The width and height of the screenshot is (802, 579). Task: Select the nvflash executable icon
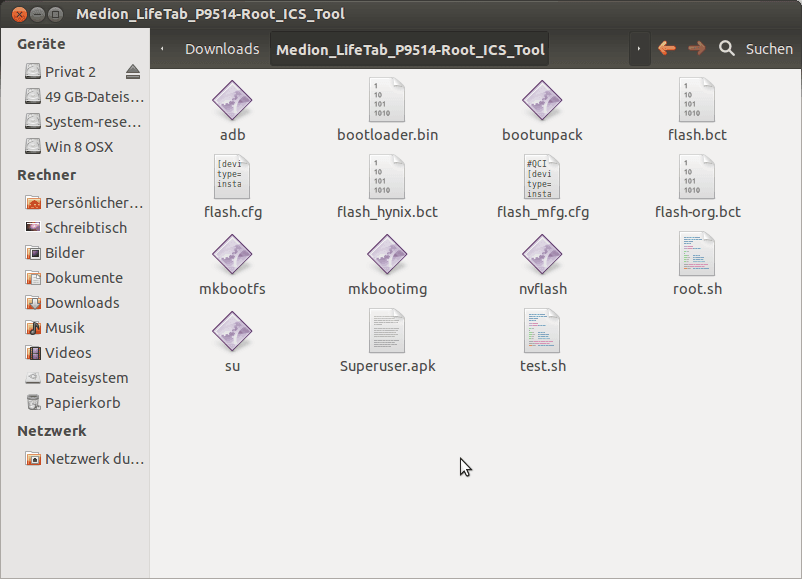[542, 254]
